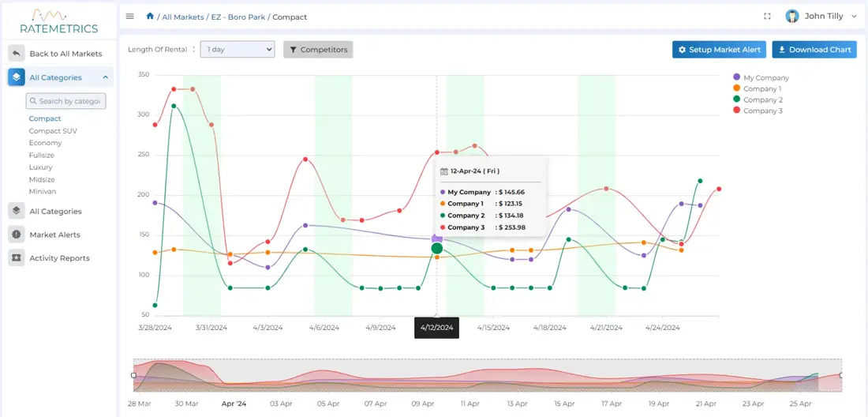Click the home icon in breadcrumb
This screenshot has height=417, width=868.
[150, 17]
